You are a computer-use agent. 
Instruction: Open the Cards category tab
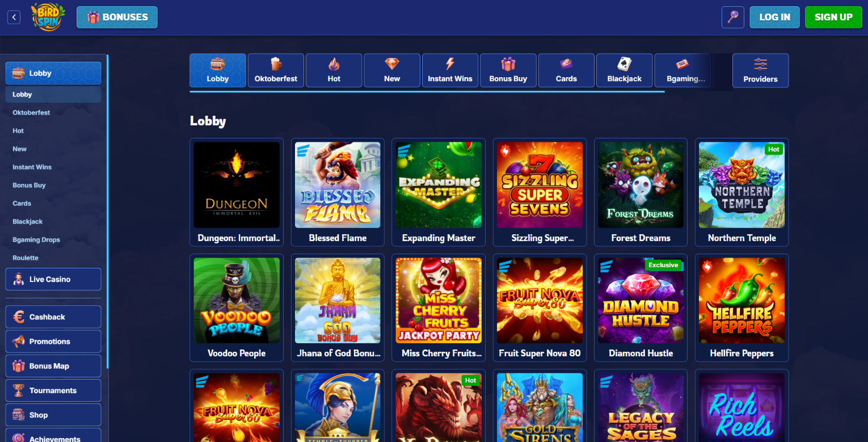[x=566, y=70]
